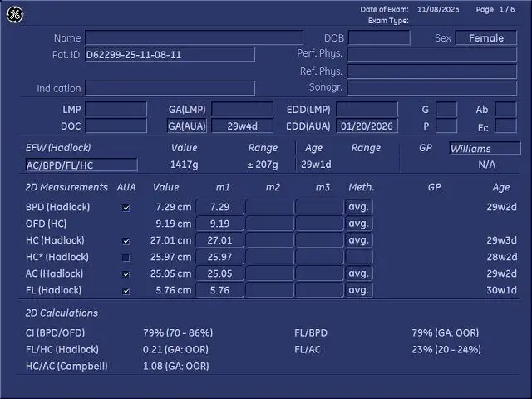Open EFW formula selector AC/BPD/FL/HC
Image resolution: width=532 pixels, height=399 pixels.
(x=81, y=165)
